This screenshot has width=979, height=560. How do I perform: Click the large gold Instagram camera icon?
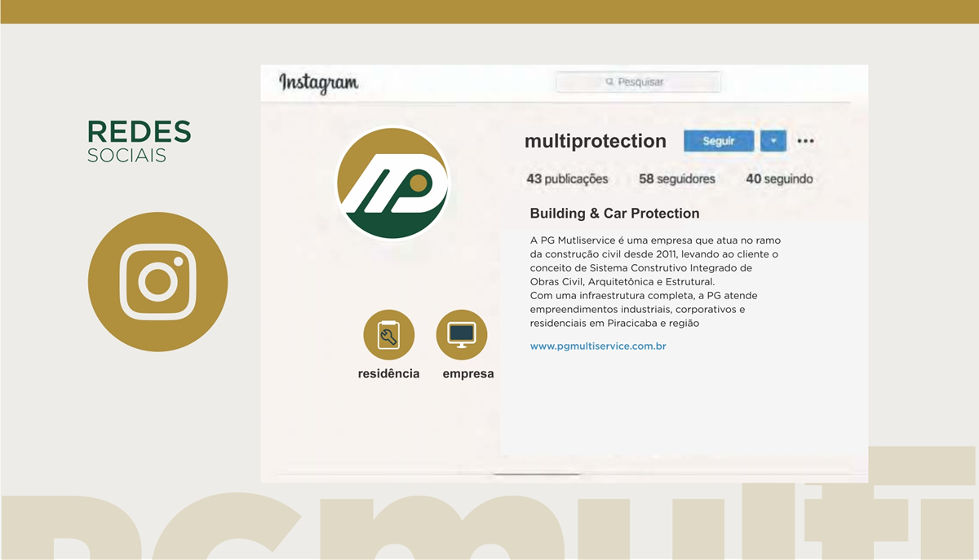(157, 282)
